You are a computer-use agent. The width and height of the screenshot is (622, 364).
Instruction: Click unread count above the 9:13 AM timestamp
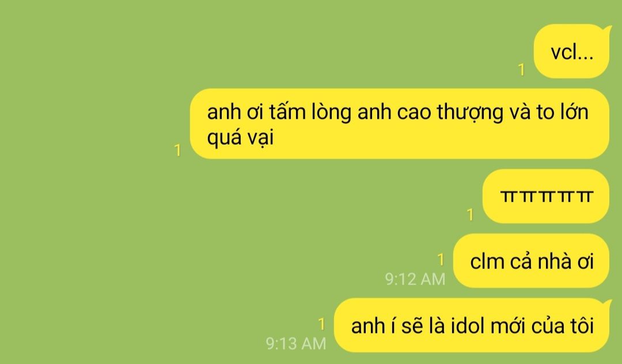(x=322, y=324)
